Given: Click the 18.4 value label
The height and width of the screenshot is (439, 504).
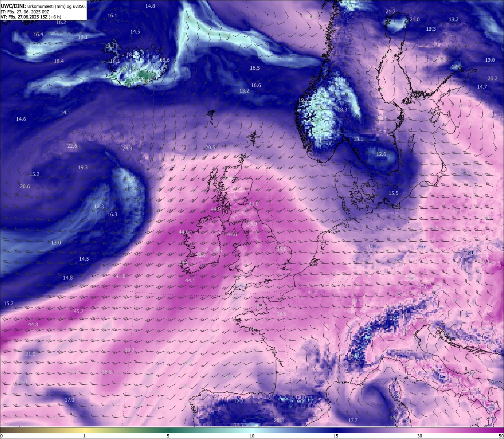Looking at the screenshot, I should click(59, 61).
